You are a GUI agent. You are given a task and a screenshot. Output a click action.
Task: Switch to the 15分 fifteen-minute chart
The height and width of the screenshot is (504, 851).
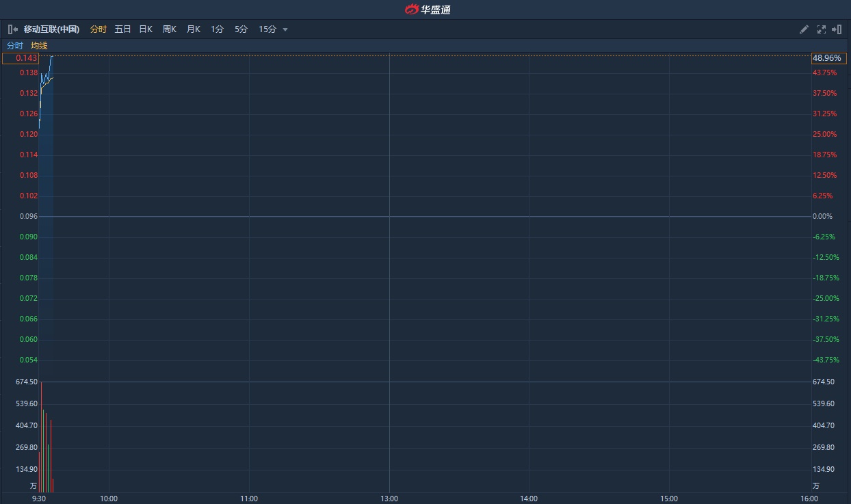(267, 29)
